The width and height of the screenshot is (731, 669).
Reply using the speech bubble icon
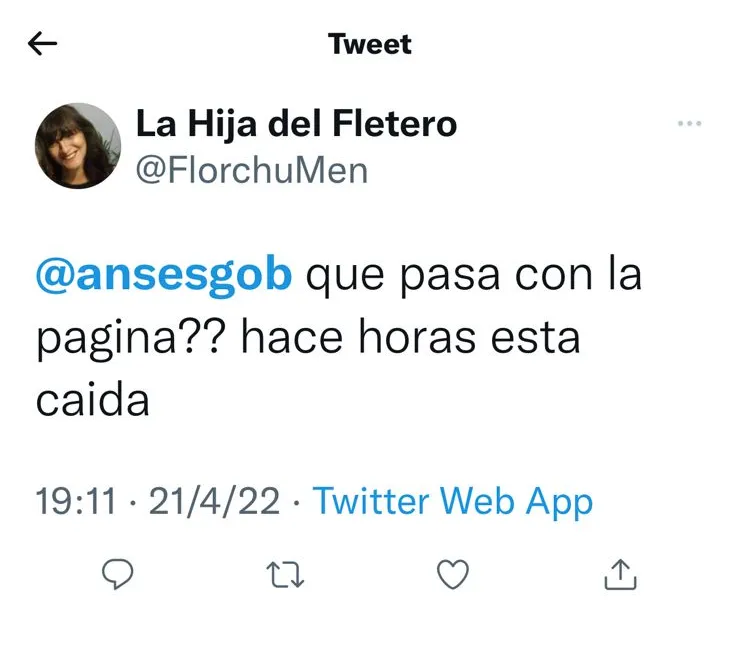117,574
